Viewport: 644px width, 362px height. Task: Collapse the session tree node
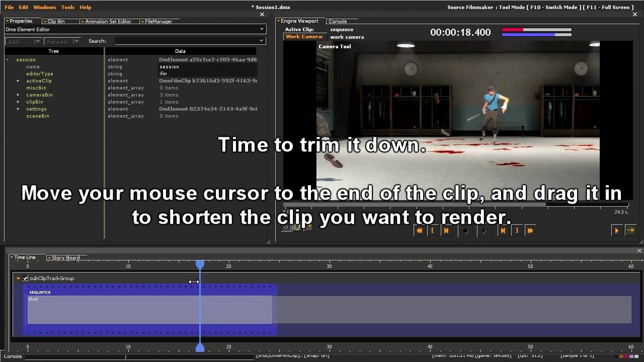(8, 60)
